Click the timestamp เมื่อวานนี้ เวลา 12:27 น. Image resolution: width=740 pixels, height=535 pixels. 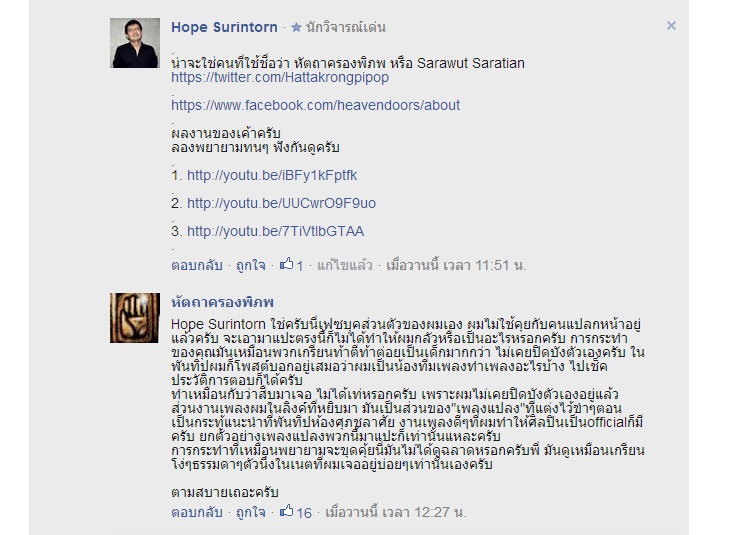pos(395,512)
